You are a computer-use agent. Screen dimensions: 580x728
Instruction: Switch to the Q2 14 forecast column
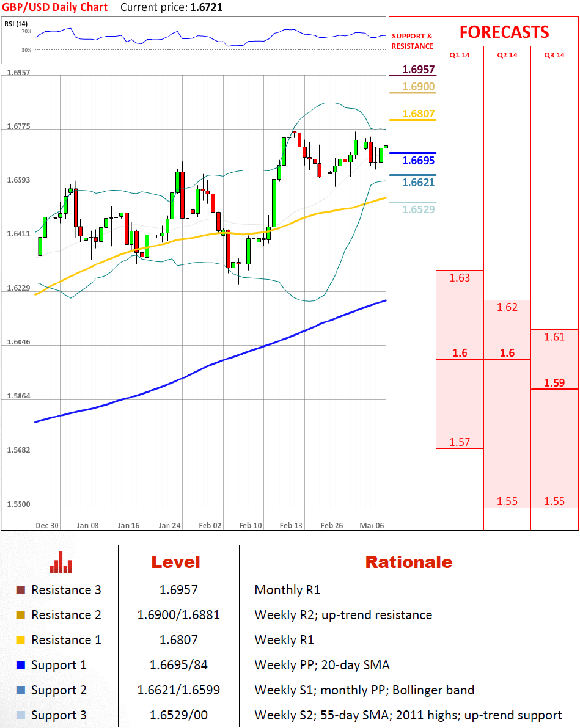[x=507, y=55]
